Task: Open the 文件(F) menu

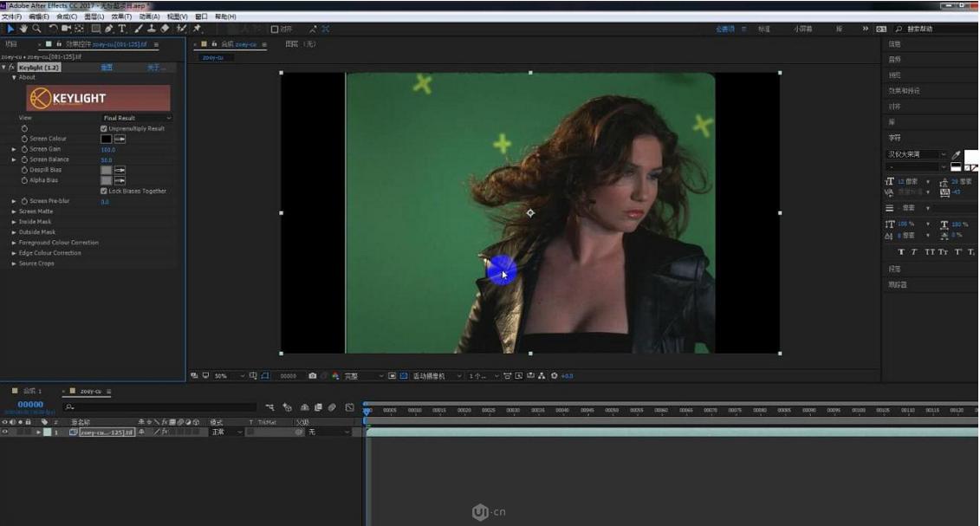Action: click(x=11, y=16)
